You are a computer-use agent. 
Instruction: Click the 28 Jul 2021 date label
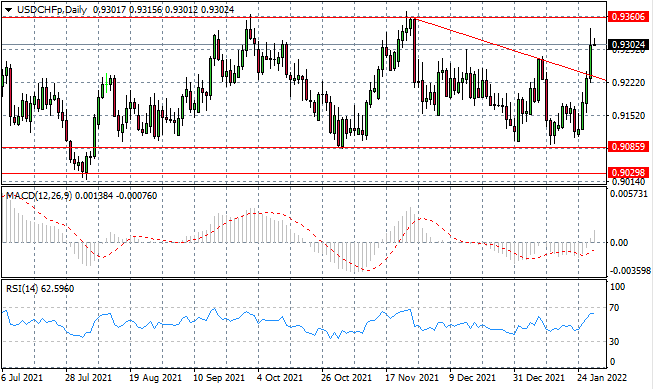coord(88,378)
